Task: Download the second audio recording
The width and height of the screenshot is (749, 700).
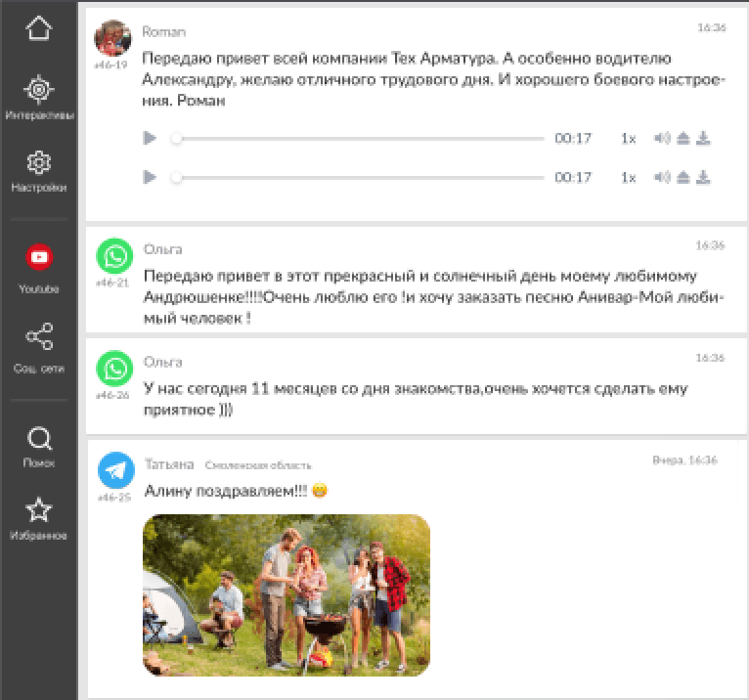Action: (703, 178)
